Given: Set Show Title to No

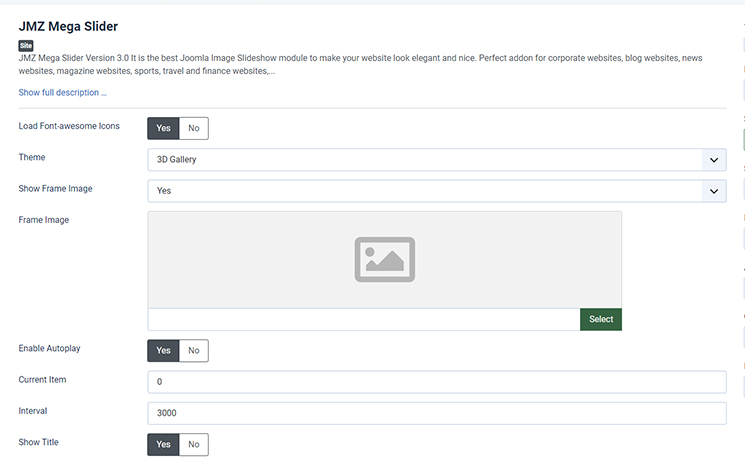Looking at the screenshot, I should (193, 444).
